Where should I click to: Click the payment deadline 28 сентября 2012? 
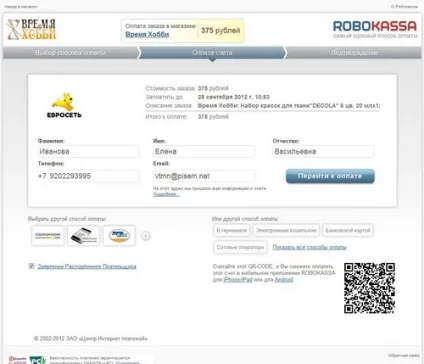[234, 97]
